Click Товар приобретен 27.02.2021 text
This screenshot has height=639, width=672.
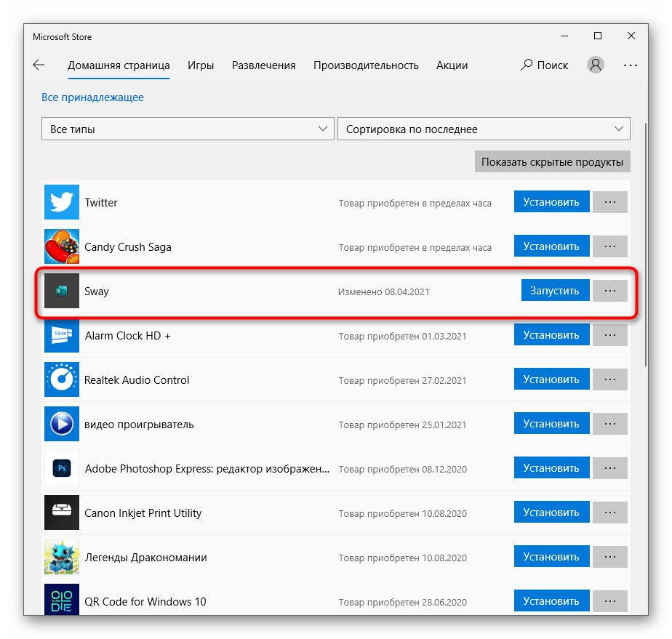click(402, 381)
